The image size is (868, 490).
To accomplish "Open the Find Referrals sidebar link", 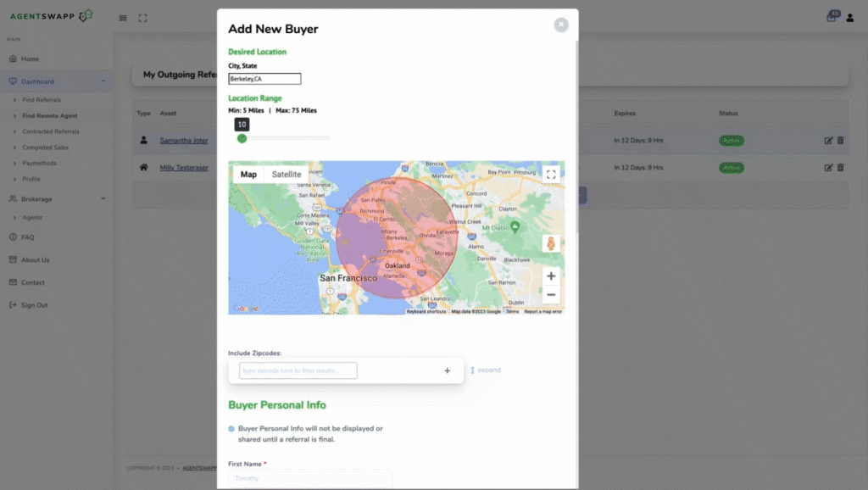I will coord(41,100).
